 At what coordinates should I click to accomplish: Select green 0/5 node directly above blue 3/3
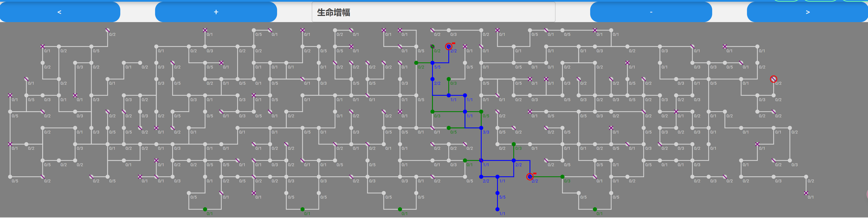click(481, 112)
